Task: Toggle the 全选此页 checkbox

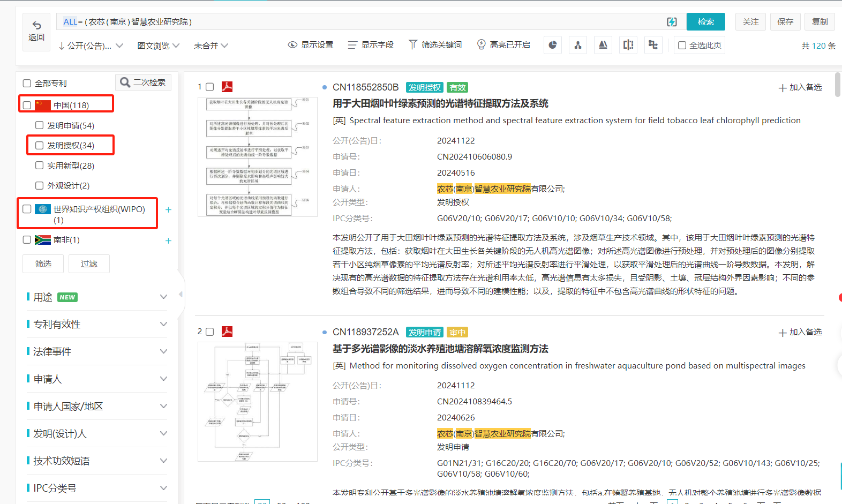Action: (682, 45)
